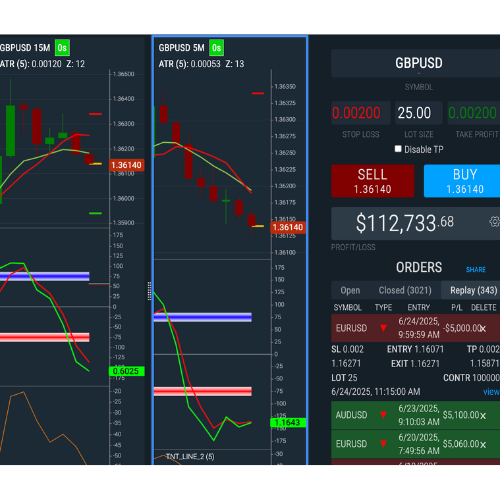Click the red sell arrow on EURUSD 6/20 row

coord(383,444)
